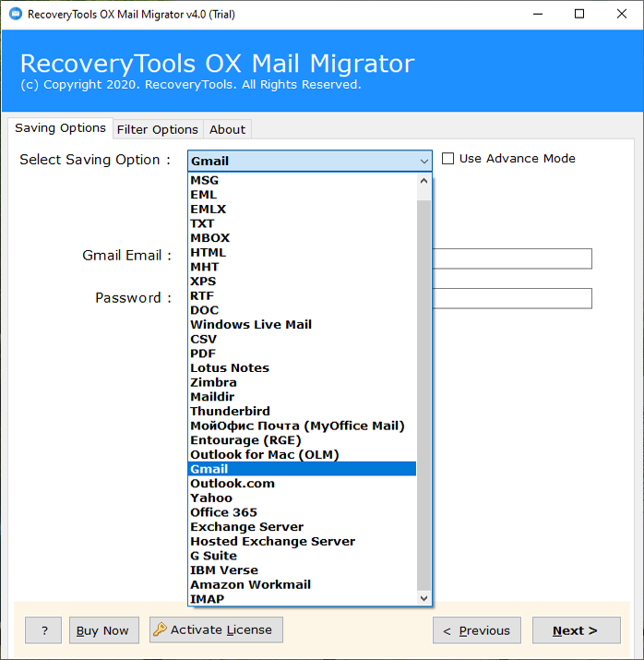
Task: Open the Filter Options tab
Action: (158, 129)
